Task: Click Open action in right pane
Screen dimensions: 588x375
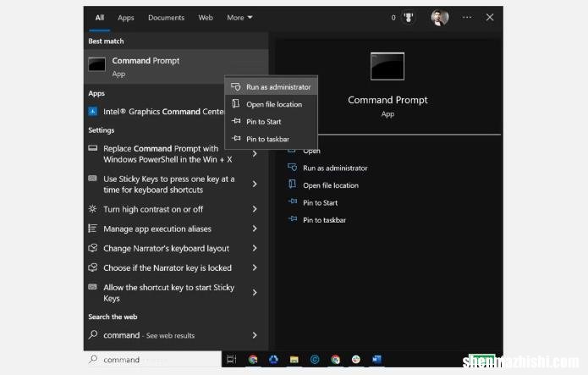Action: [311, 151]
